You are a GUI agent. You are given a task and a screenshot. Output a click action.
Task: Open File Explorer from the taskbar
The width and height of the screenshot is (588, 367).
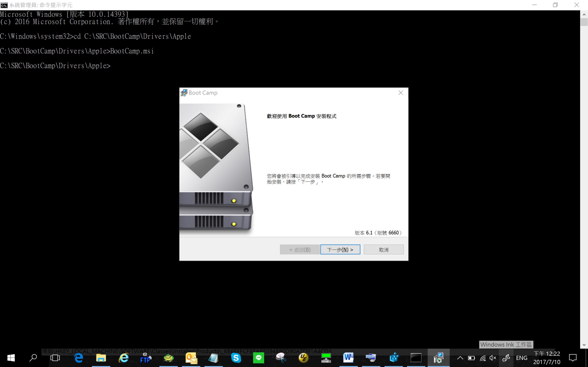[101, 358]
